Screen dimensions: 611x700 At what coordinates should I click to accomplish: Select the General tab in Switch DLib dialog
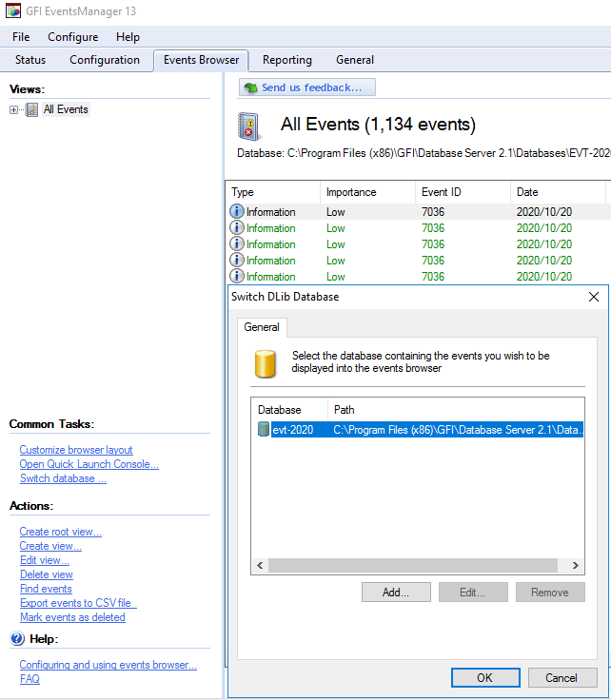(x=262, y=327)
